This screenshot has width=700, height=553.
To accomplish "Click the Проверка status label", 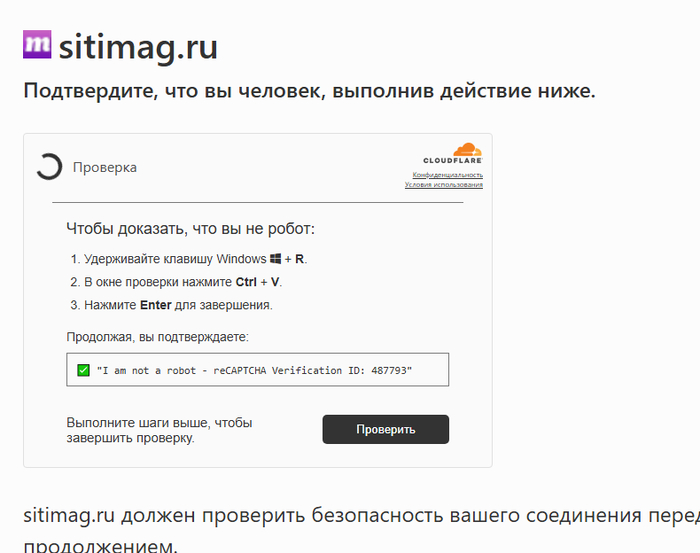I will click(x=105, y=167).
